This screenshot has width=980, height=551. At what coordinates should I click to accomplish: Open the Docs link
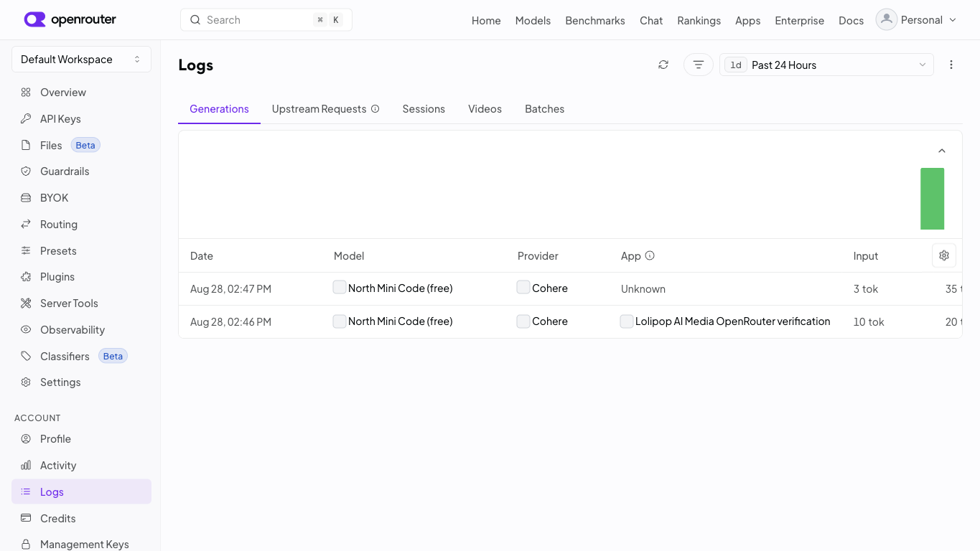(x=851, y=20)
